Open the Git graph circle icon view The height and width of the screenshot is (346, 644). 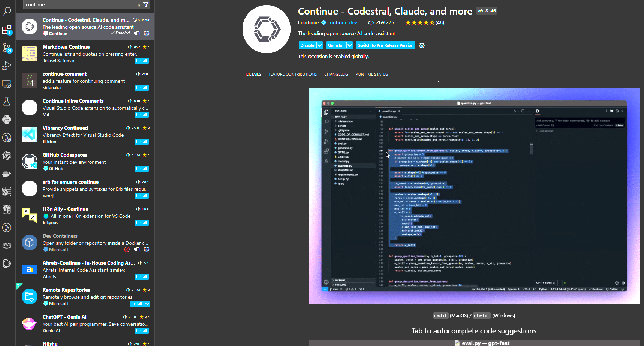point(7,228)
